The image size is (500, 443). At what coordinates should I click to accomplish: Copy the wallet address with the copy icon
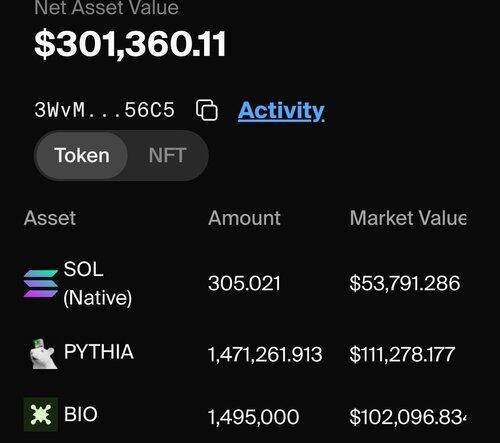207,110
